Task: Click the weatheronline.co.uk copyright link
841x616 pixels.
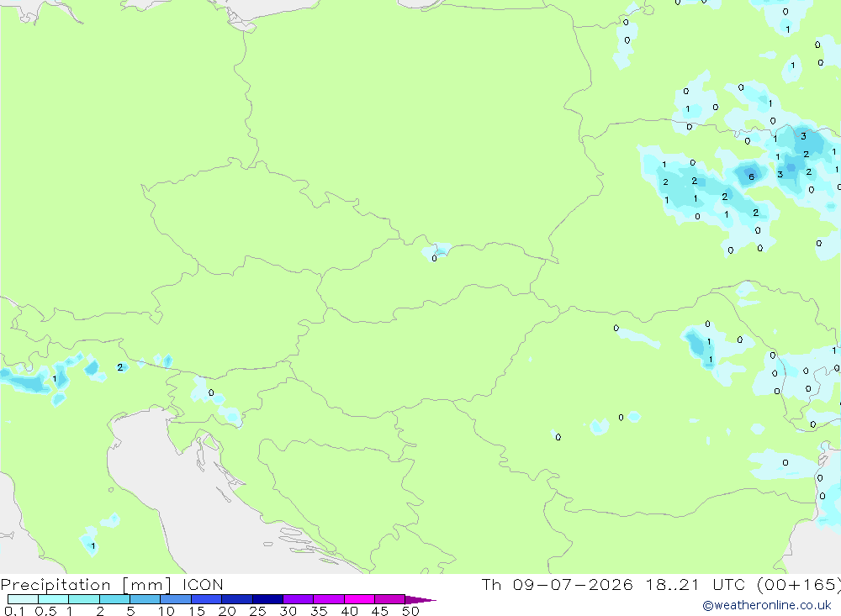Action: coord(766,605)
